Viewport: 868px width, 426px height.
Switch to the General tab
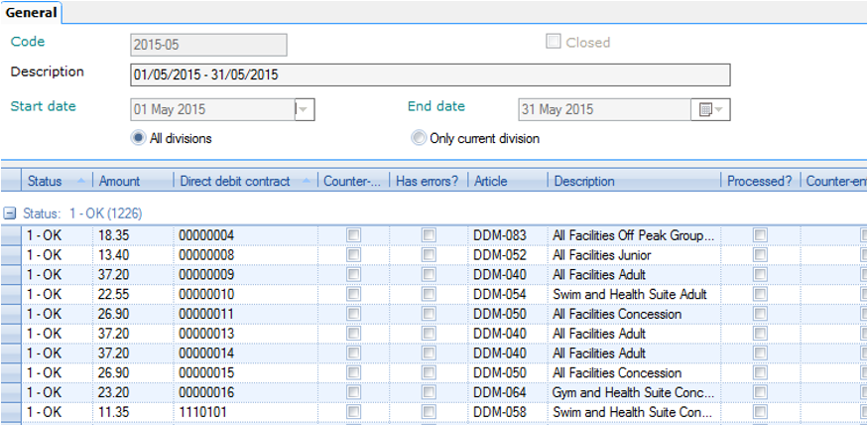tap(31, 13)
